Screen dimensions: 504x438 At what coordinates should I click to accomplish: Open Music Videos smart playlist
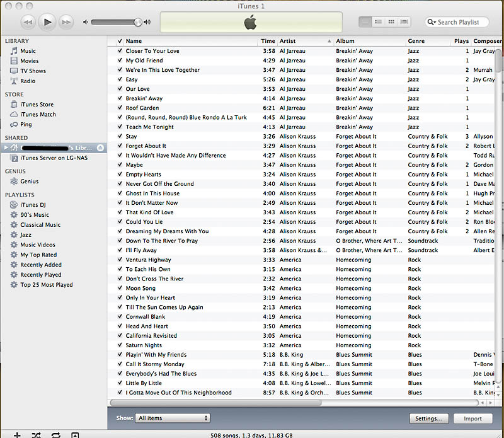(x=38, y=245)
